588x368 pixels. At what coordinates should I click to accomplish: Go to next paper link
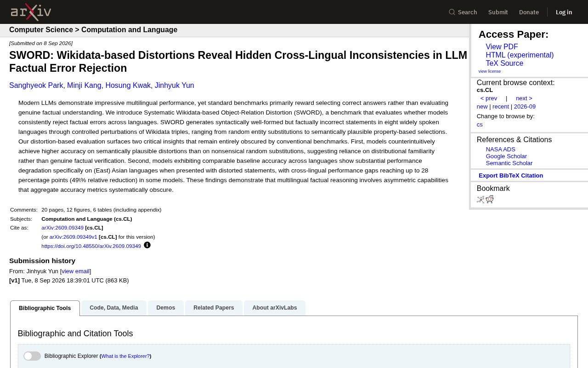click(524, 98)
